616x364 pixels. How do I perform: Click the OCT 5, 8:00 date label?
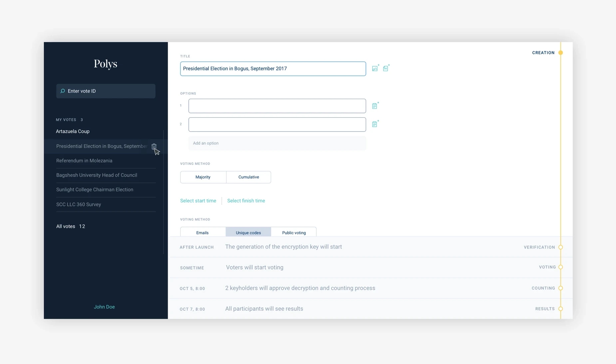tap(192, 288)
